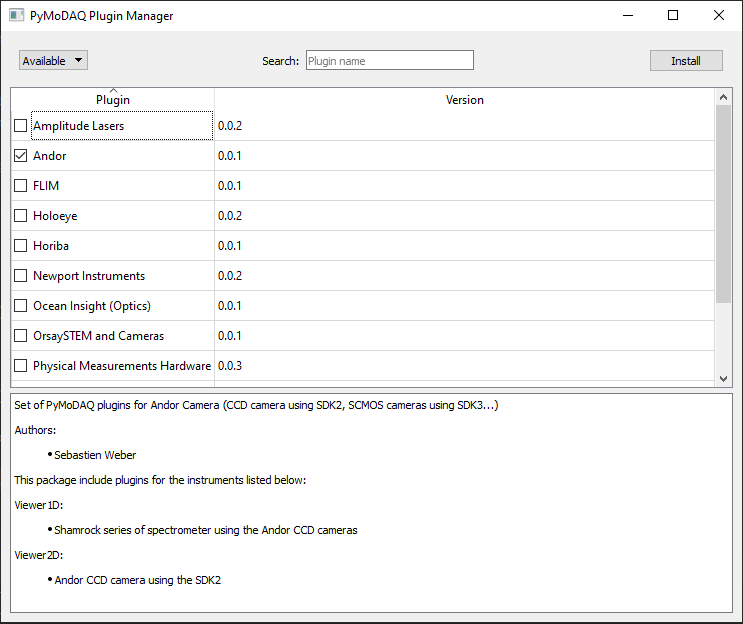Select the Horiba plugin name
The width and height of the screenshot is (743, 624).
tap(51, 245)
